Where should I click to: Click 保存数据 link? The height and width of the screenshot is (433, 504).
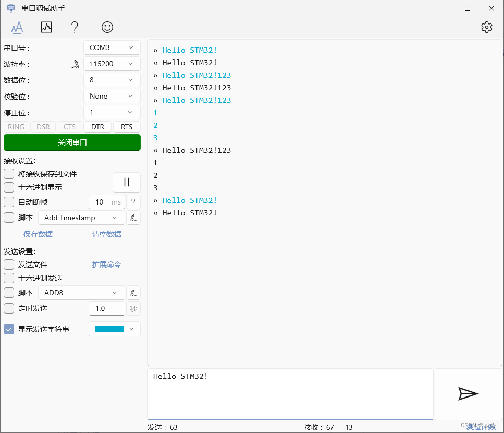point(38,234)
